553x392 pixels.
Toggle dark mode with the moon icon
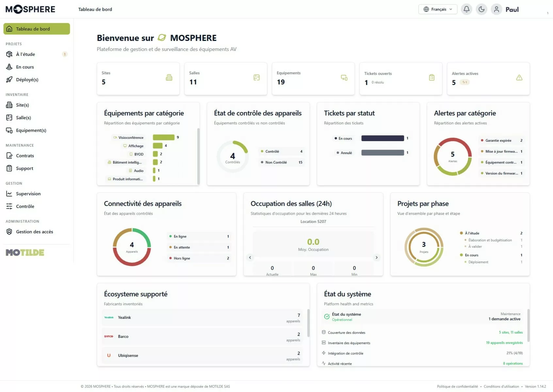click(x=481, y=9)
